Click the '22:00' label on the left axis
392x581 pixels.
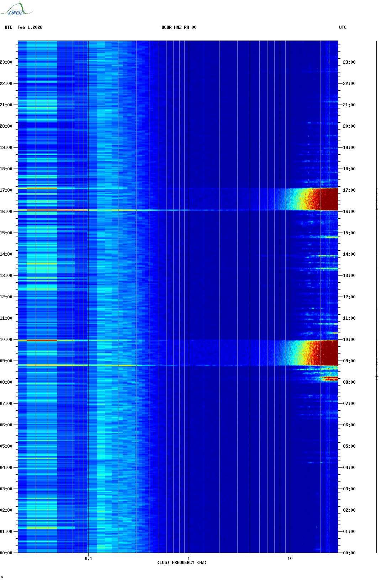coord(6,84)
